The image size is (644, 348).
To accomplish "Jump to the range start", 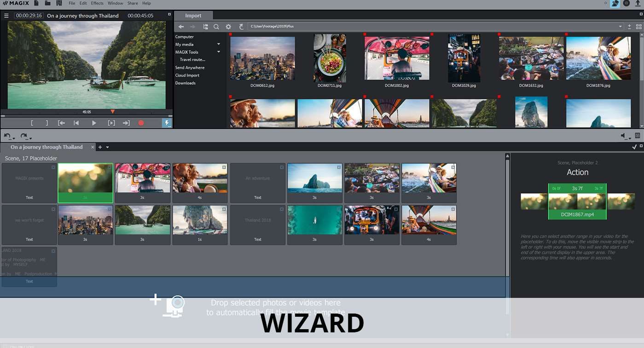I will [61, 123].
